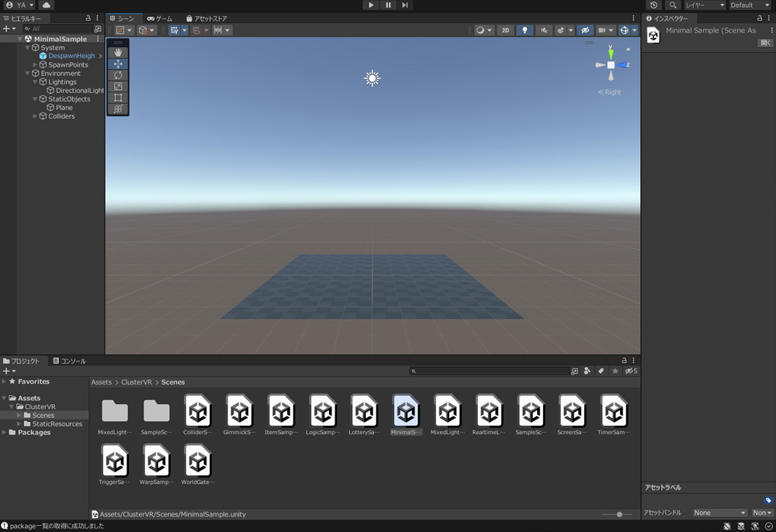Image resolution: width=776 pixels, height=532 pixels.
Task: Click the 開く button in Inspector
Action: tap(765, 43)
